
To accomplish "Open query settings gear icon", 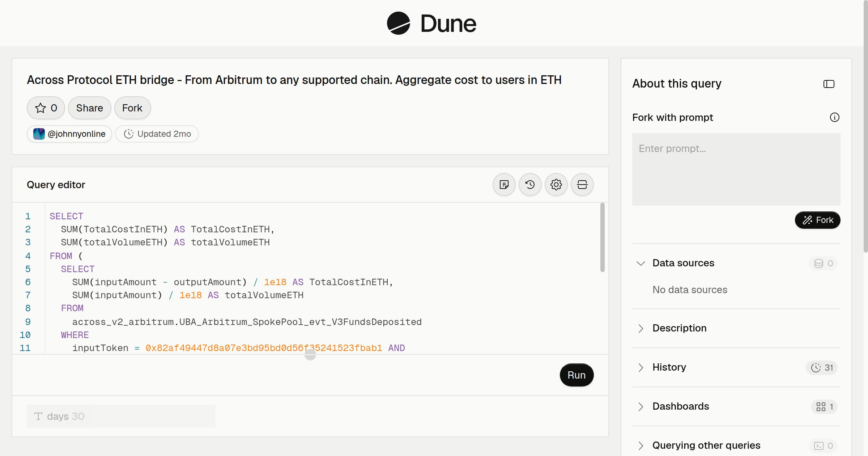I will [556, 185].
